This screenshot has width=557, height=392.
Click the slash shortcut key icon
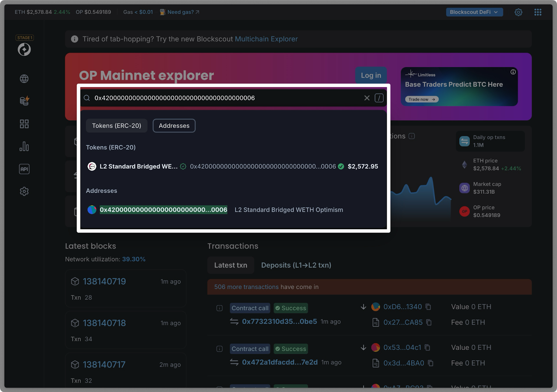pyautogui.click(x=379, y=98)
